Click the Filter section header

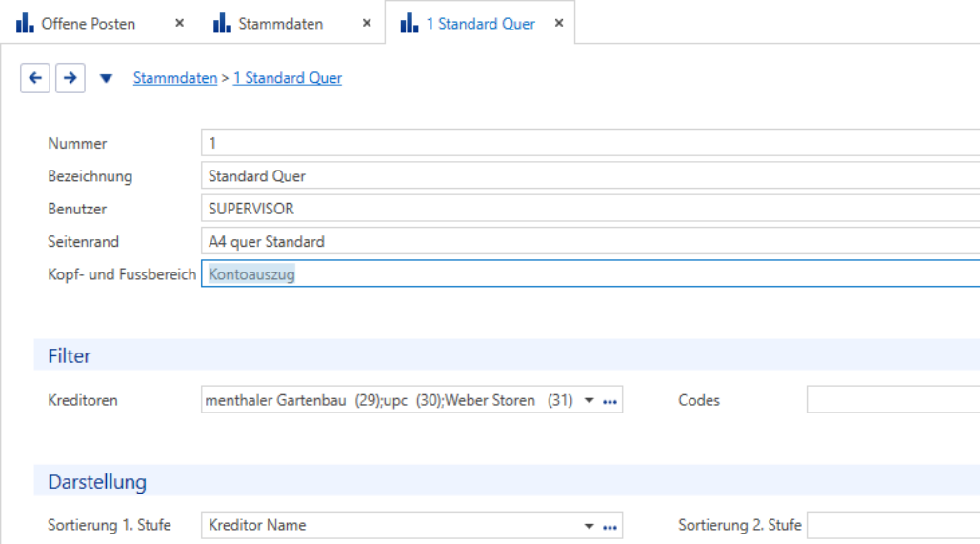(507, 355)
